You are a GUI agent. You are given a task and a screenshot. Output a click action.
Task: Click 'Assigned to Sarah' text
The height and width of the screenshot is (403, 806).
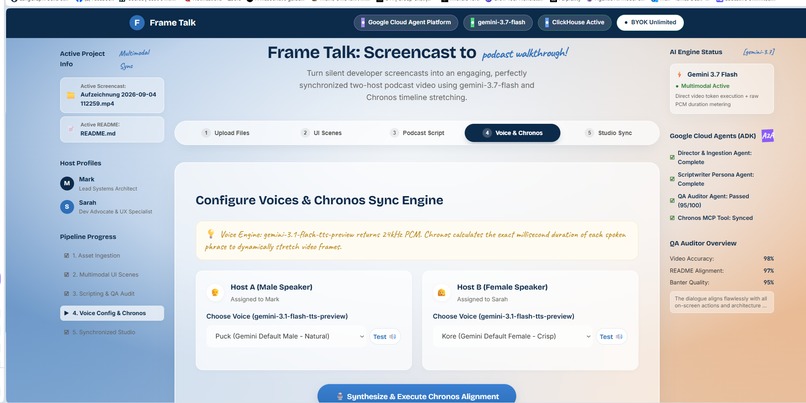pos(482,299)
